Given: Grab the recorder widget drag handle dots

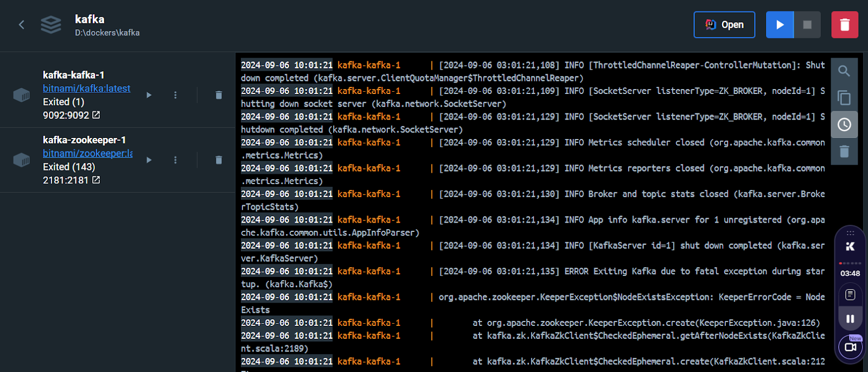Looking at the screenshot, I should point(850,232).
